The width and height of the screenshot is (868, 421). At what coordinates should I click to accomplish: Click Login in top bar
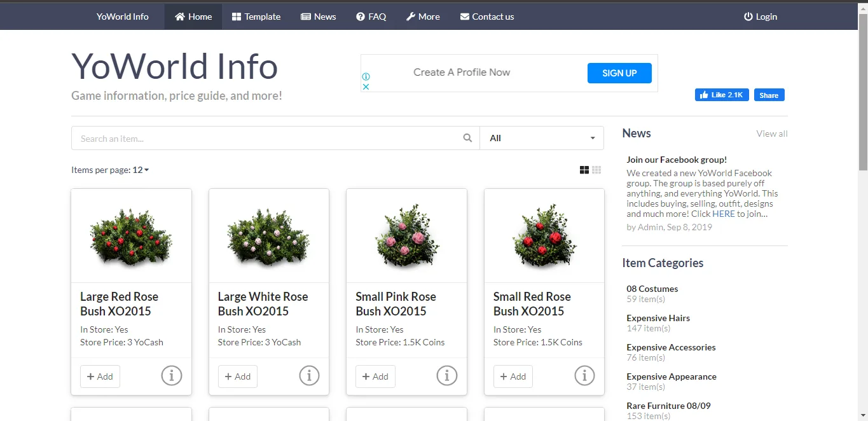tap(761, 17)
